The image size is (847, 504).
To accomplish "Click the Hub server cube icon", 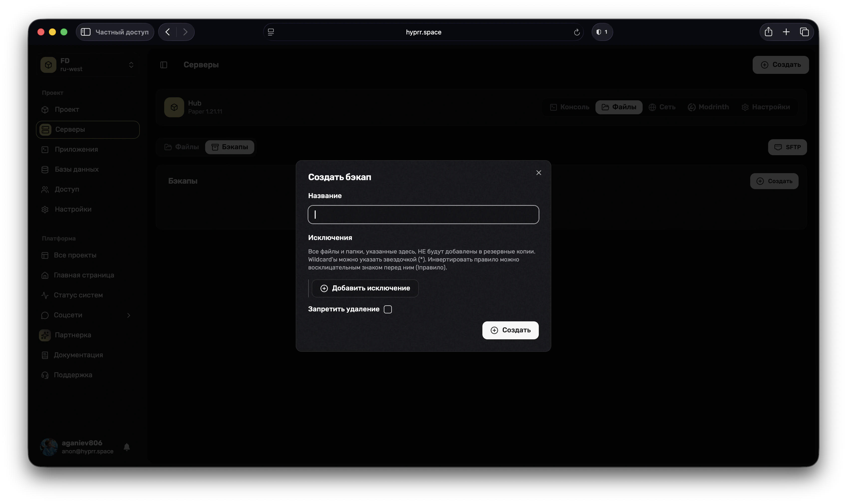I will [x=174, y=107].
